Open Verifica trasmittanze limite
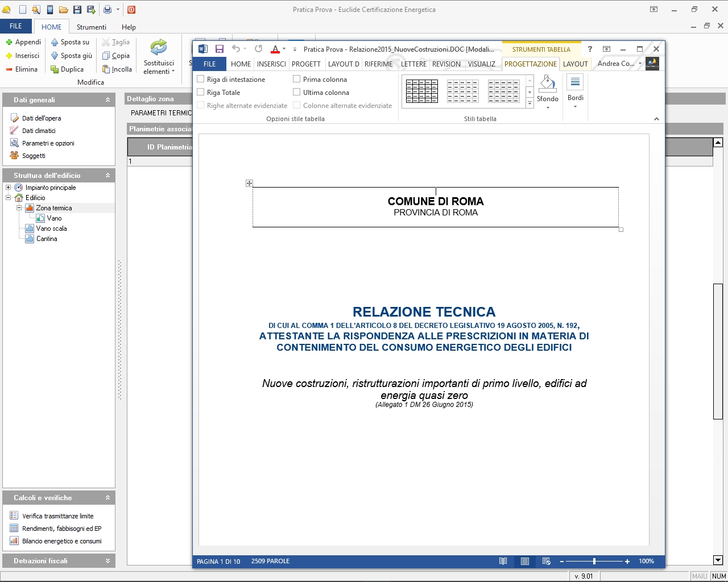 coord(57,516)
